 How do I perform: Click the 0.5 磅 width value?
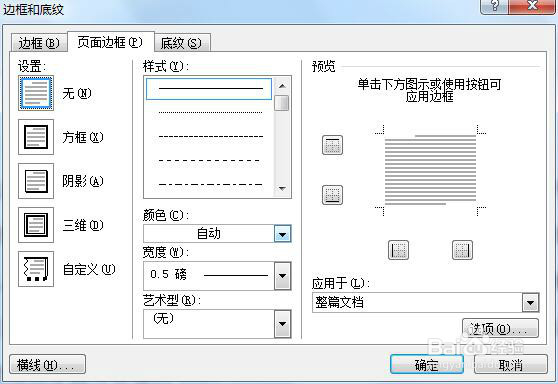(168, 274)
